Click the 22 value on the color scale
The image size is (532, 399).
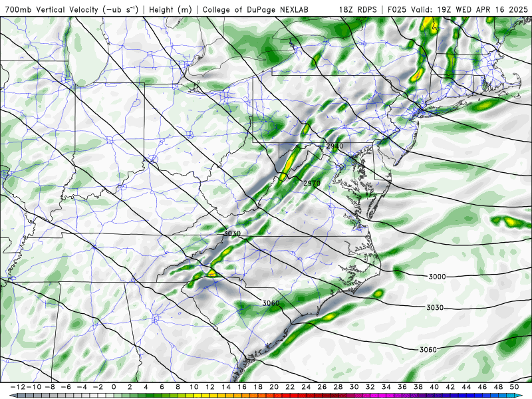[290, 387]
